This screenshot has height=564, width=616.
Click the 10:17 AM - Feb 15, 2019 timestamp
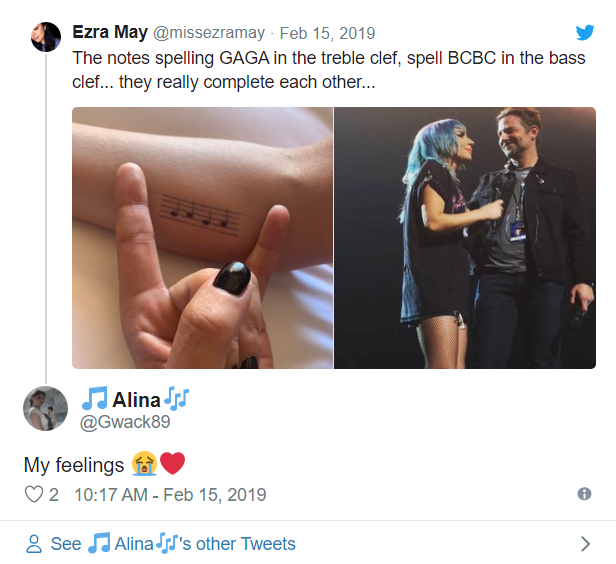click(x=170, y=495)
